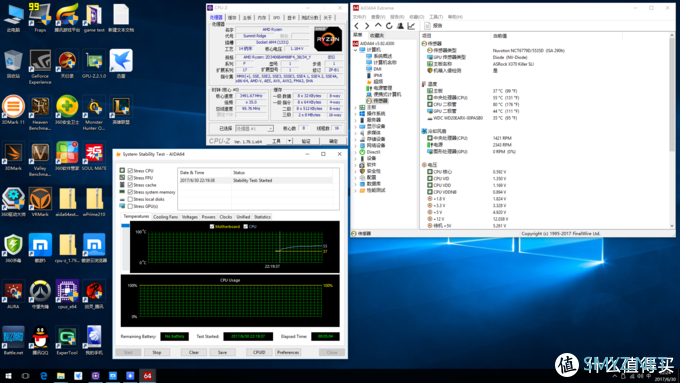The image size is (680, 383).
Task: Open Fraps desktop shortcut
Action: [40, 18]
